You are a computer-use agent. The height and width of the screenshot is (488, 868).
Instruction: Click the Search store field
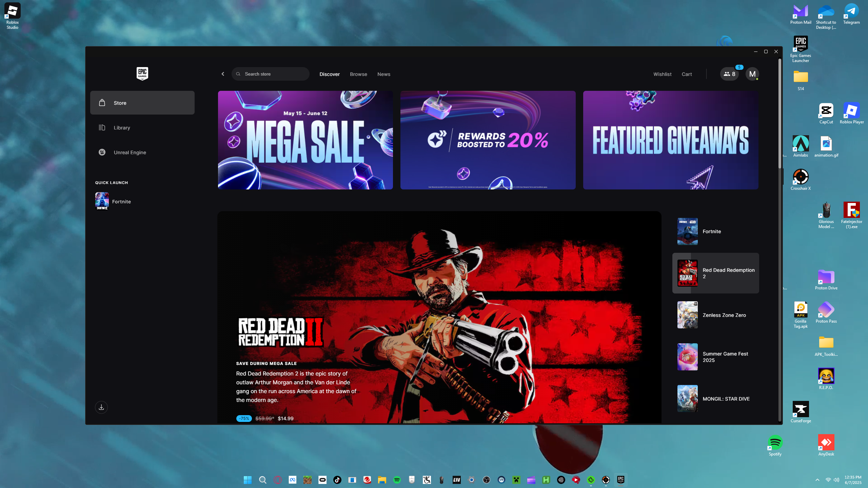click(271, 74)
